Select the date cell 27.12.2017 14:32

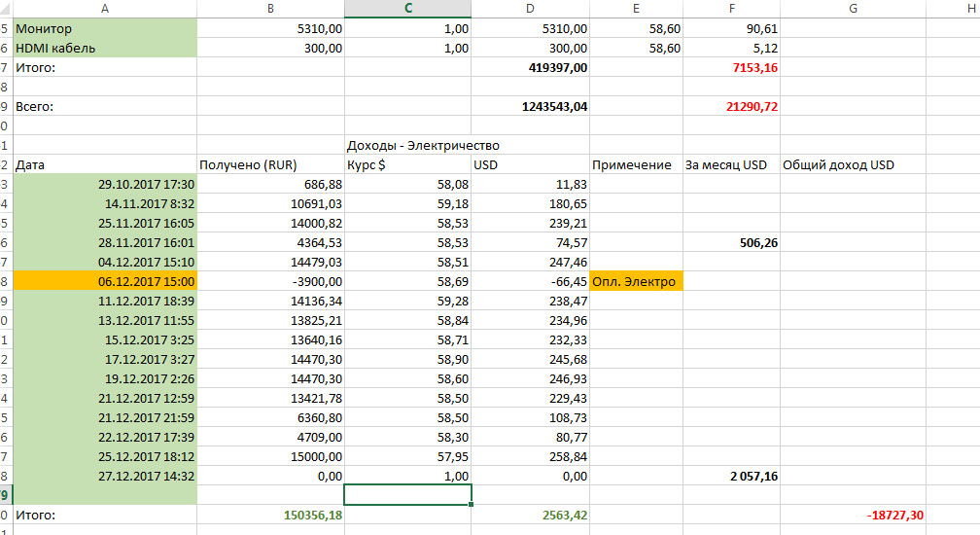pos(104,477)
